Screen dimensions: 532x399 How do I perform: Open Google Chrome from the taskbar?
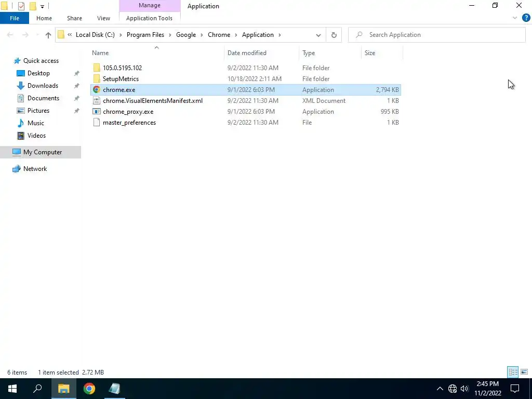[89, 389]
